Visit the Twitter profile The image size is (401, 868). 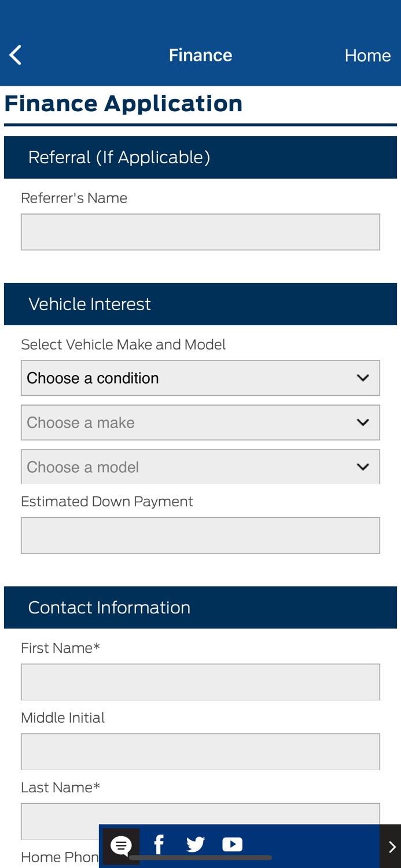pos(196,845)
